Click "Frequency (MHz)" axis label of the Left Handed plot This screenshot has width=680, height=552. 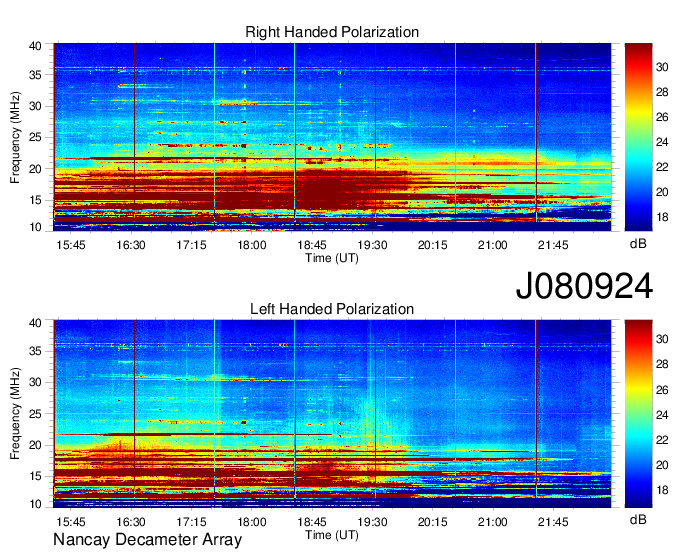[x=15, y=414]
